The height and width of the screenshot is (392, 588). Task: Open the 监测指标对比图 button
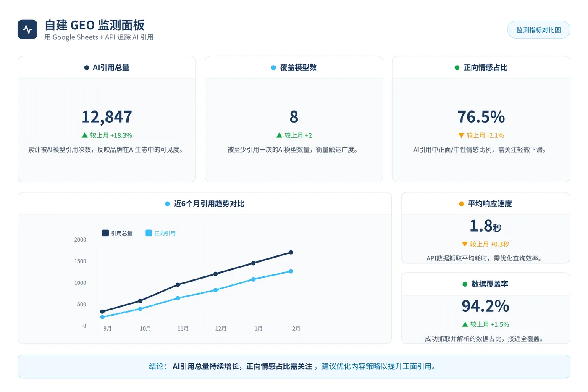538,30
